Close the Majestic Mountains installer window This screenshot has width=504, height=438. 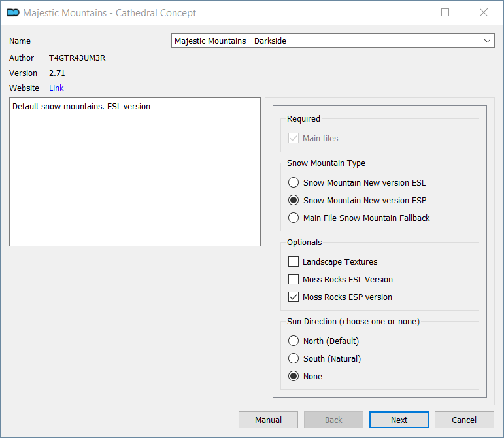pos(484,12)
